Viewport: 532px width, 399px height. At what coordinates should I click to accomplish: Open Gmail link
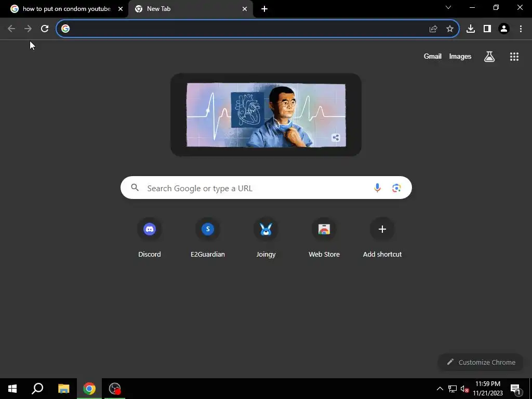tap(433, 56)
